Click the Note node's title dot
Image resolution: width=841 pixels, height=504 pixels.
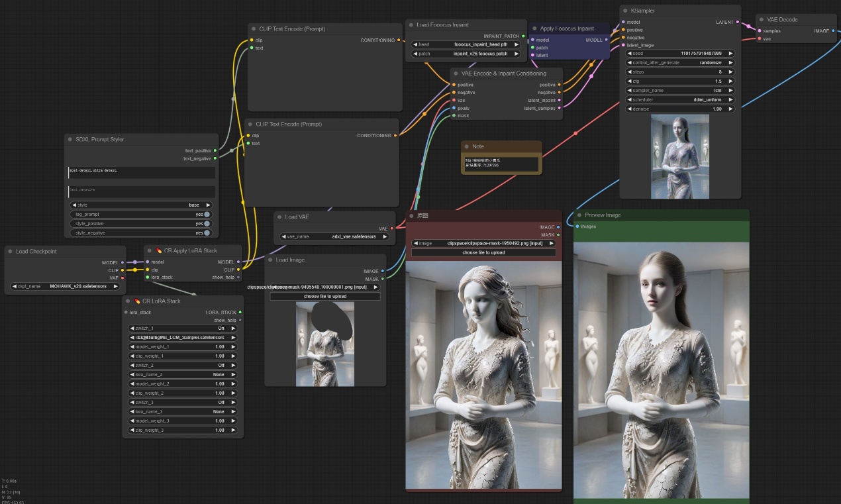coord(466,146)
